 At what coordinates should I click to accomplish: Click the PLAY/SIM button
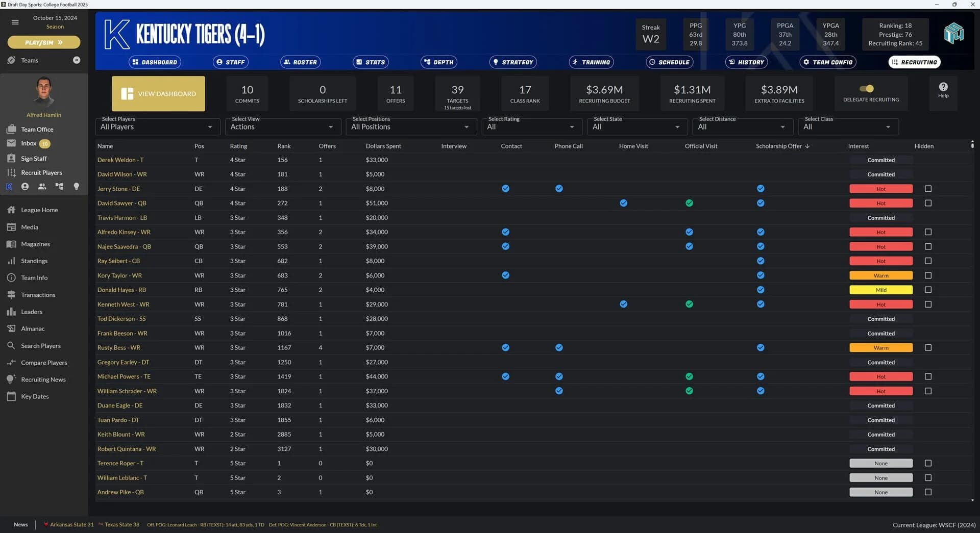pos(43,42)
